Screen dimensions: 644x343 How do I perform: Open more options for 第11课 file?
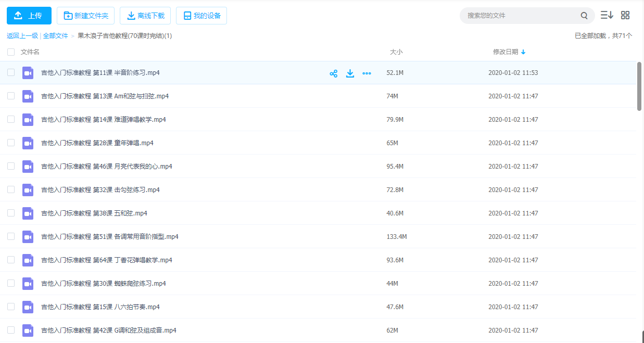click(x=367, y=73)
